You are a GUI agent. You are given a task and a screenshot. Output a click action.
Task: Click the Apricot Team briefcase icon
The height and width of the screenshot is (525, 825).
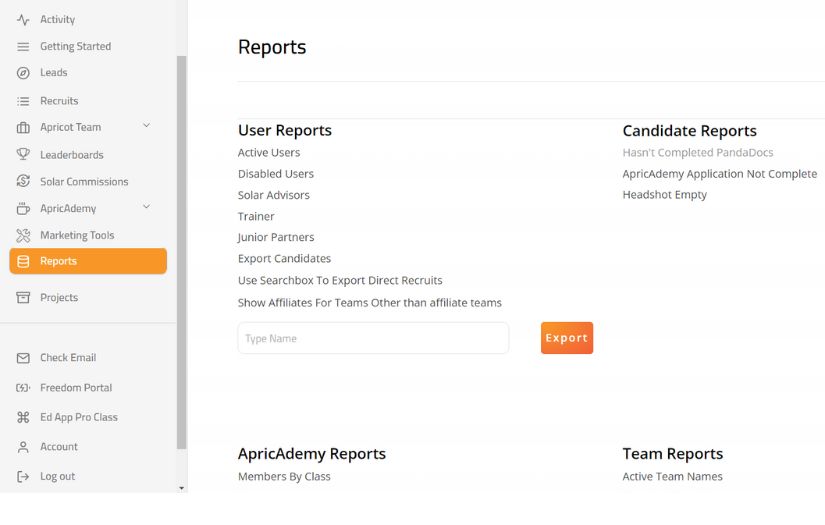(23, 127)
